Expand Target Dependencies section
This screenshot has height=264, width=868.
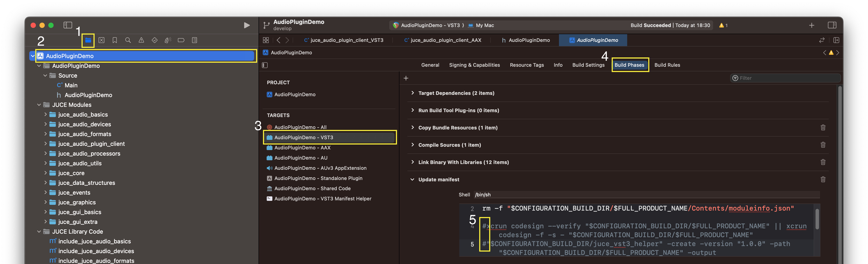coord(412,93)
